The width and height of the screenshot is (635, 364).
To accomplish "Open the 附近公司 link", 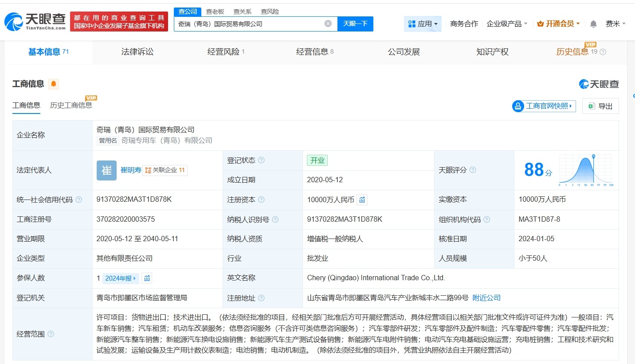I will coord(486,297).
